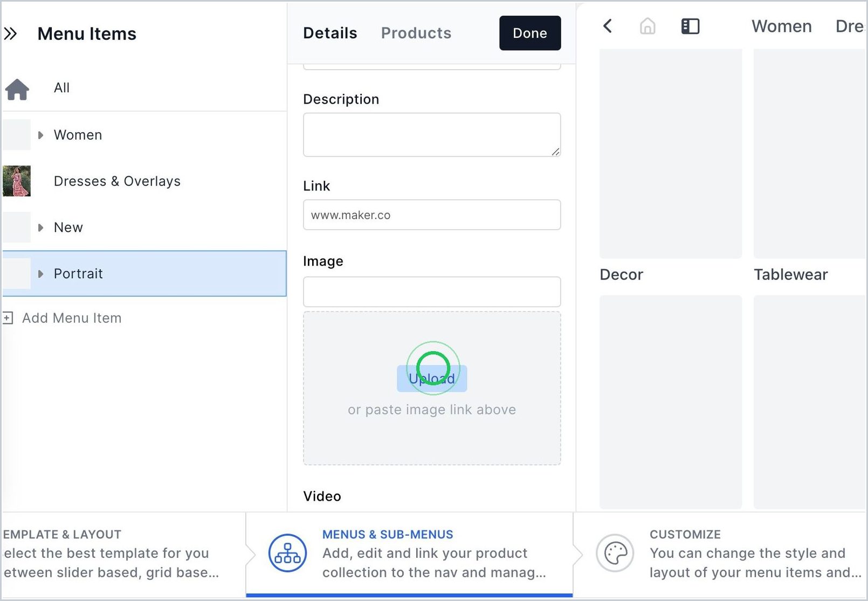Viewport: 868px width, 601px height.
Task: Switch to the Products tab
Action: 416,33
